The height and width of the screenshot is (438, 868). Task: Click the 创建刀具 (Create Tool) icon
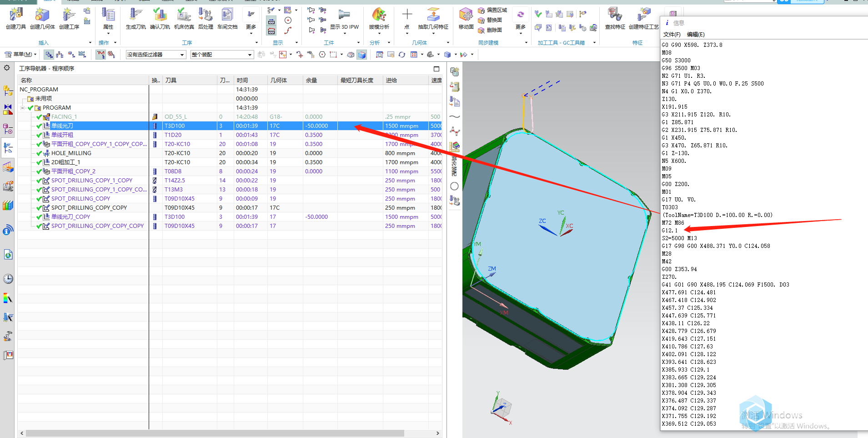[x=16, y=15]
